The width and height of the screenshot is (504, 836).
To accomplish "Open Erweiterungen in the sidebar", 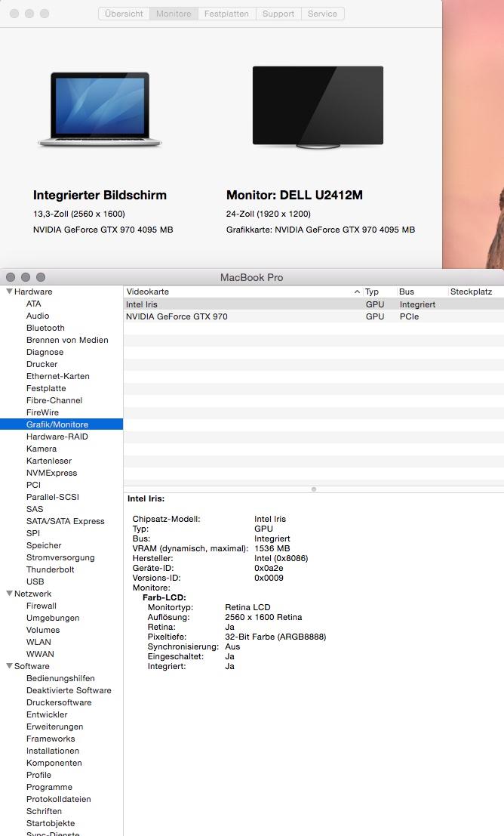I will [x=55, y=726].
